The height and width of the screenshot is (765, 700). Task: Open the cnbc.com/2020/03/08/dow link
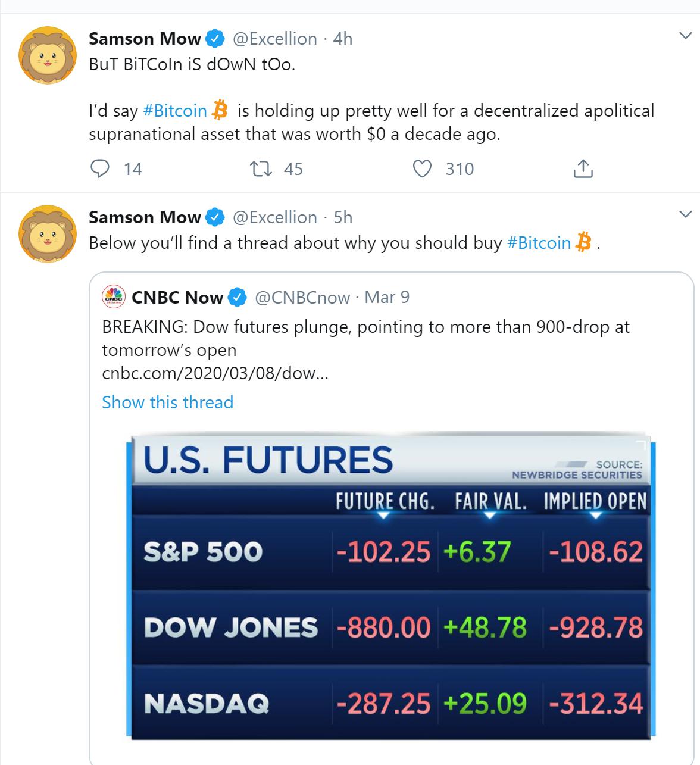point(215,374)
